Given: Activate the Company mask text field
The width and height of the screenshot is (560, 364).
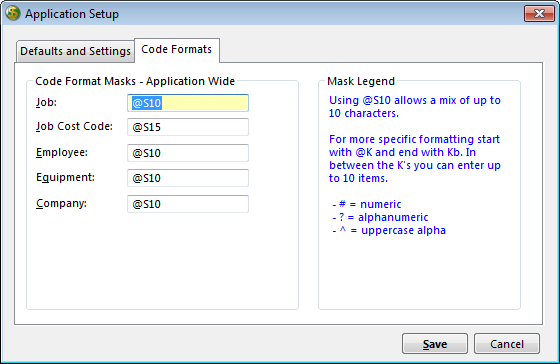Looking at the screenshot, I should tap(188, 204).
